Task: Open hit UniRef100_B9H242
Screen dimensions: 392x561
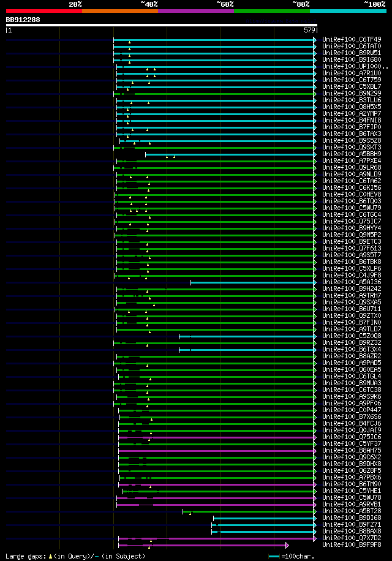Action: coord(352,288)
